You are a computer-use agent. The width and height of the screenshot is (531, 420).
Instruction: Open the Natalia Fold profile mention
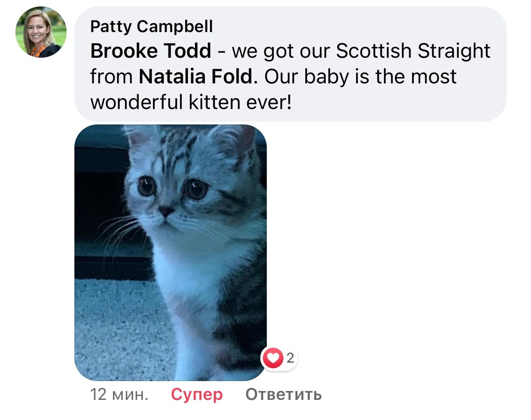[195, 77]
